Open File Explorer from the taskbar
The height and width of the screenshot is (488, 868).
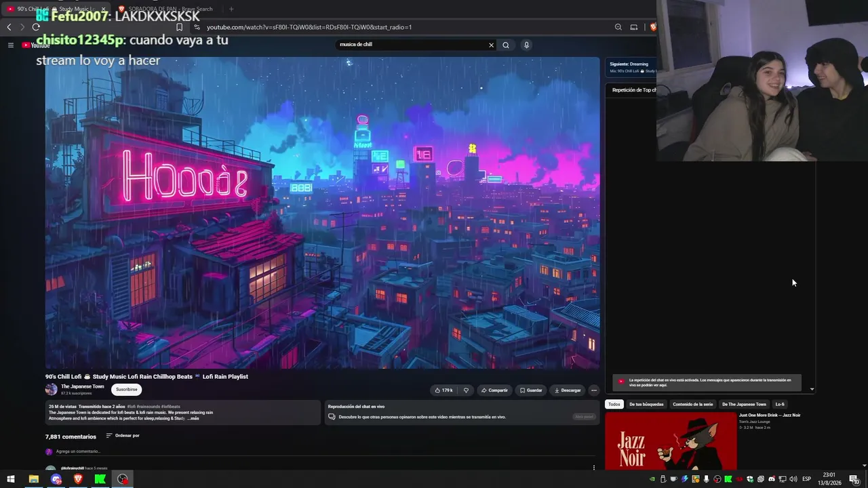(x=33, y=479)
